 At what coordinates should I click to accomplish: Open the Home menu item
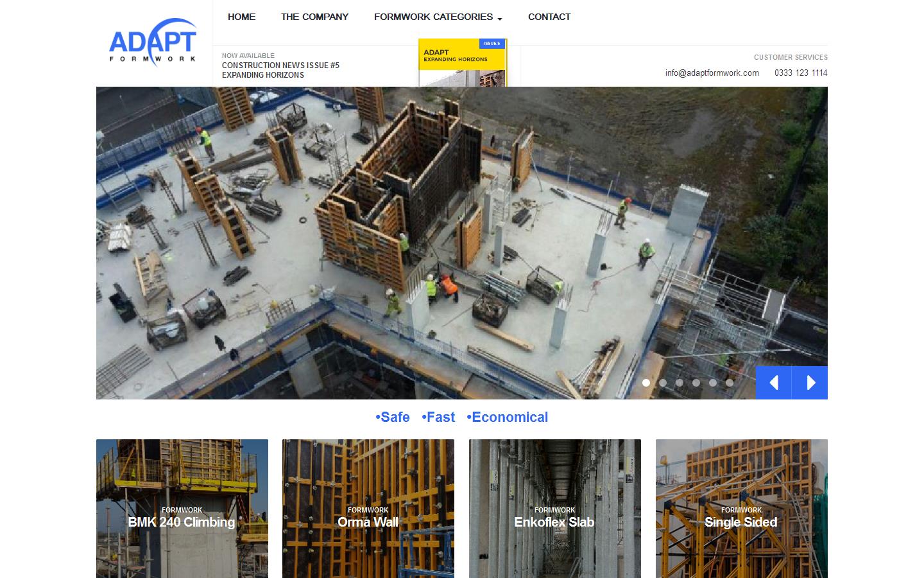[x=241, y=17]
